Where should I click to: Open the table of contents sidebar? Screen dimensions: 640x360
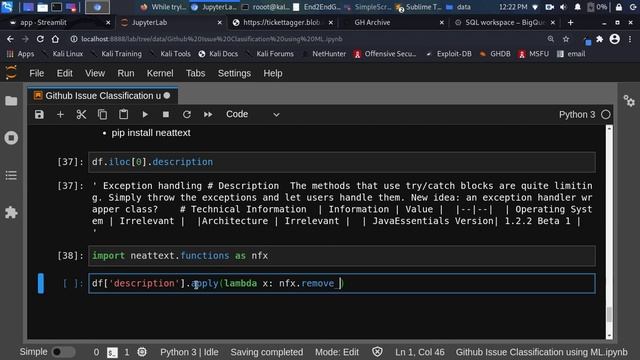click(x=11, y=176)
